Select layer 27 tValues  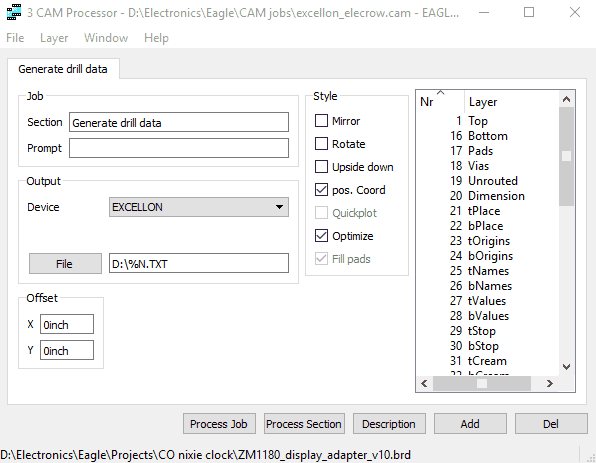(488, 301)
